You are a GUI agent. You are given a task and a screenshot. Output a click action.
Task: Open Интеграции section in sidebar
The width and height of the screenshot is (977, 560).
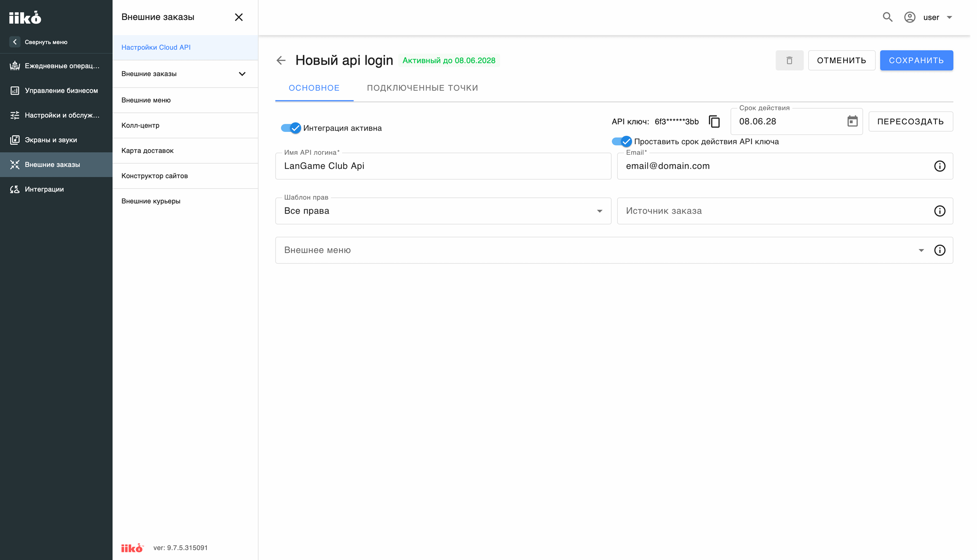coord(56,189)
